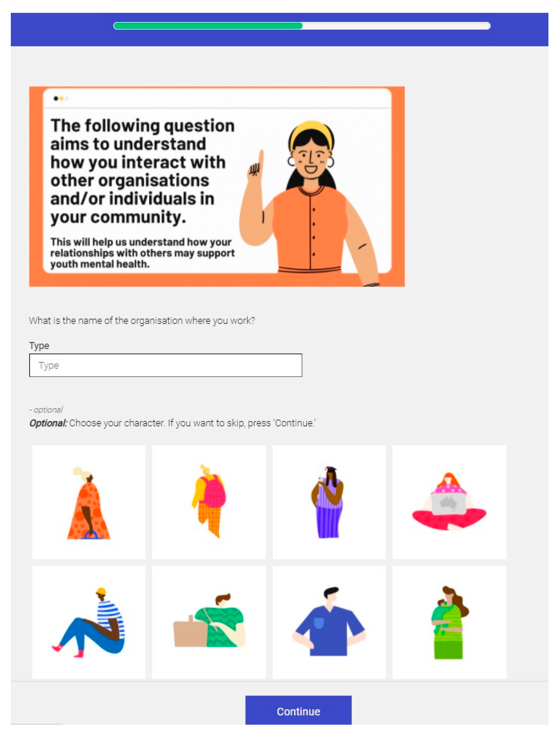This screenshot has width=560, height=734.
Task: Click the organisation name question text
Action: pyautogui.click(x=142, y=321)
